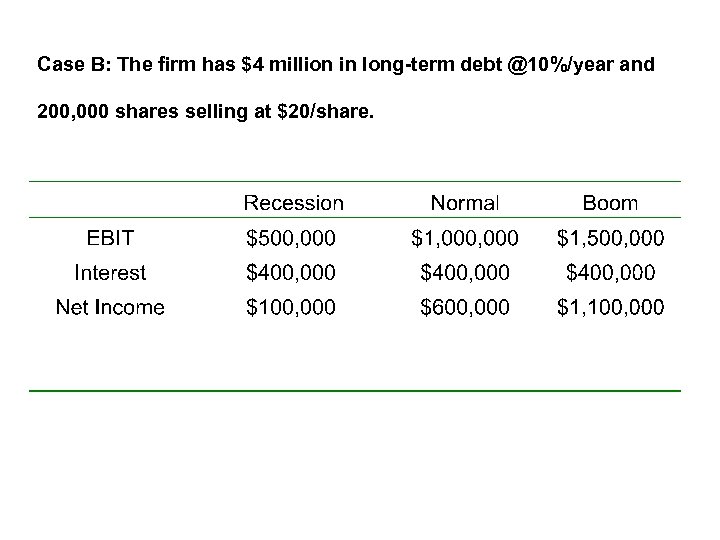The width and height of the screenshot is (720, 540).
Task: Click the Net Income row label
Action: pos(110,307)
